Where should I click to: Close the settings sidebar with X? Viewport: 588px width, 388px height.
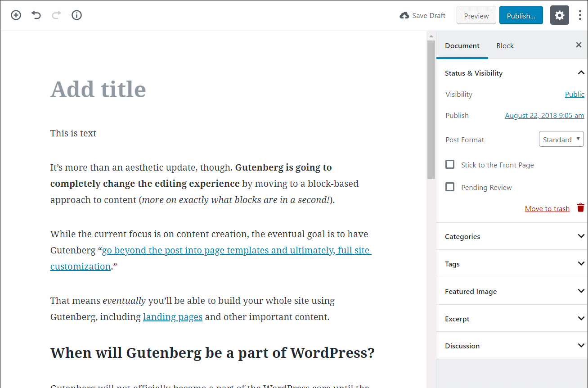click(579, 45)
